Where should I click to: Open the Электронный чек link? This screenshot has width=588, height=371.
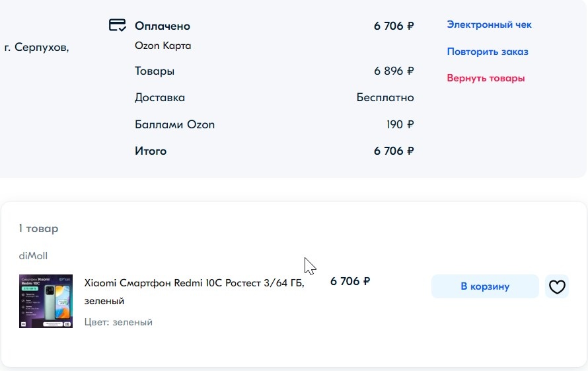tap(489, 25)
